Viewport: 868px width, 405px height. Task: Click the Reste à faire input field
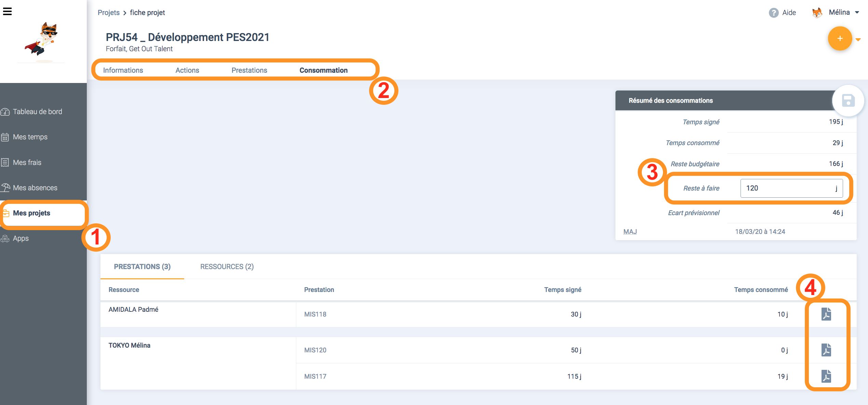pos(791,188)
